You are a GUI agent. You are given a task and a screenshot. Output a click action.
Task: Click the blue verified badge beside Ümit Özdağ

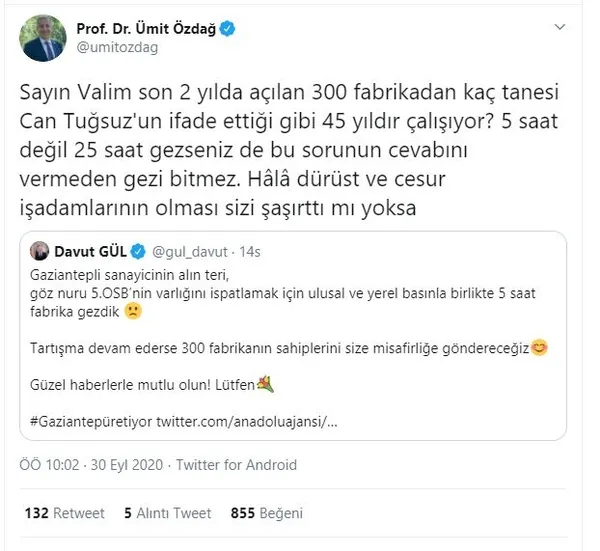[x=227, y=29]
